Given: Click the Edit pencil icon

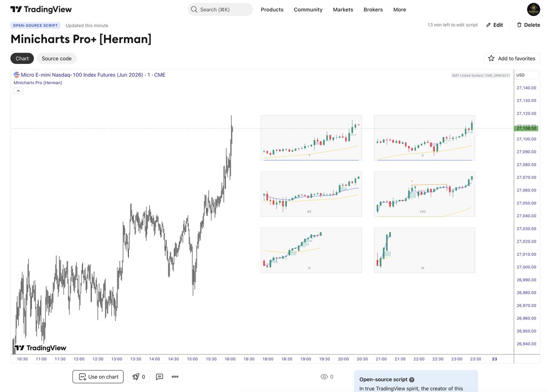Looking at the screenshot, I should [488, 25].
